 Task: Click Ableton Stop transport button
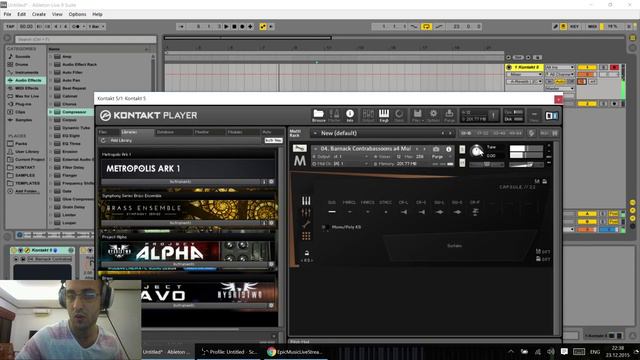(x=234, y=27)
